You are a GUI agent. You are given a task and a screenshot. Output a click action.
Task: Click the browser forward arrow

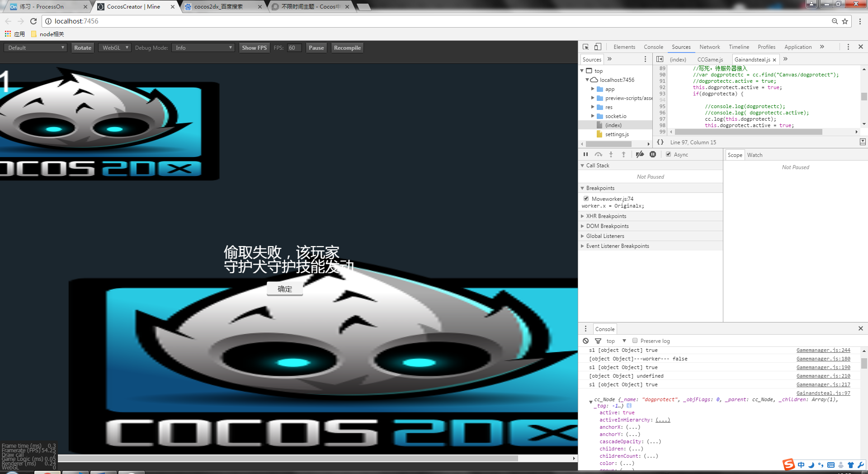21,21
